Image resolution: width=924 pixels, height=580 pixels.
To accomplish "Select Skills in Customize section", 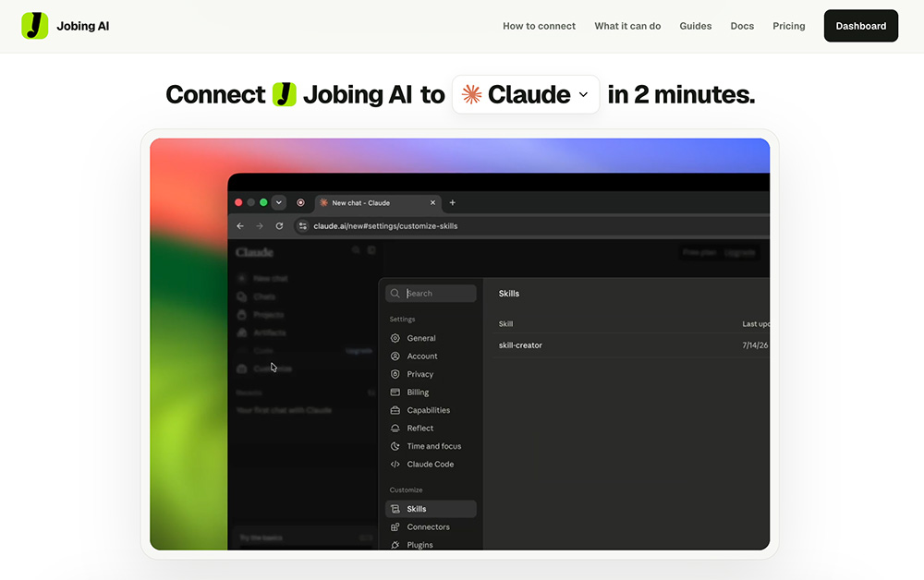I will pyautogui.click(x=431, y=509).
